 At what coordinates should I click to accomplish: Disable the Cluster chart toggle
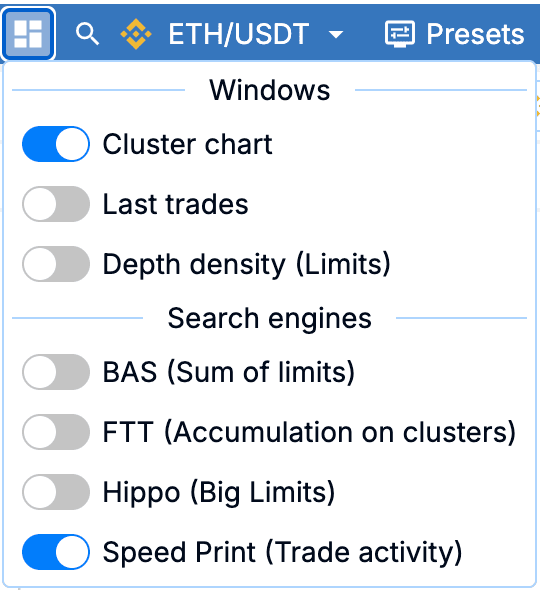pos(56,144)
